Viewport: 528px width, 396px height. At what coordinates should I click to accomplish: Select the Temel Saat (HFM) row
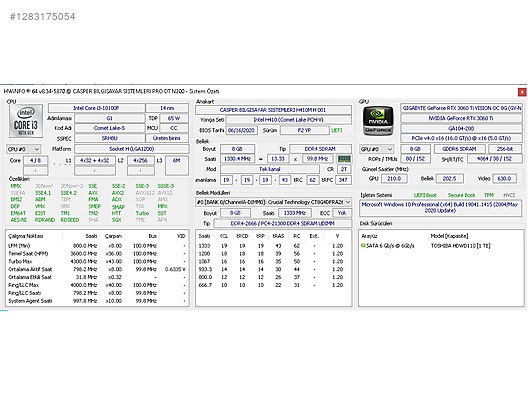point(97,254)
